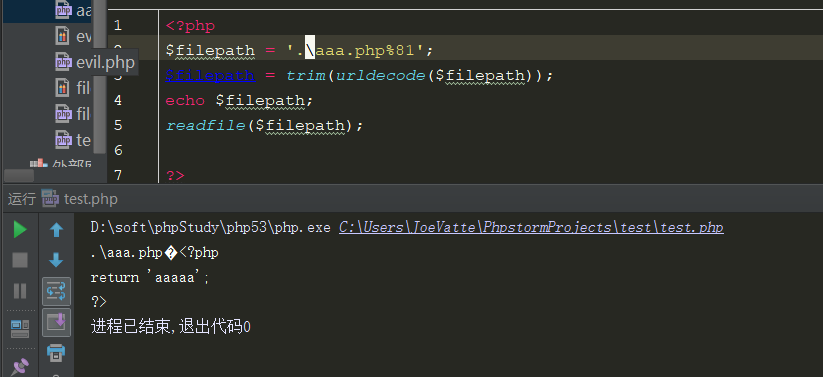
Task: Click the .\aaa.php output line
Action: pyautogui.click(x=154, y=253)
